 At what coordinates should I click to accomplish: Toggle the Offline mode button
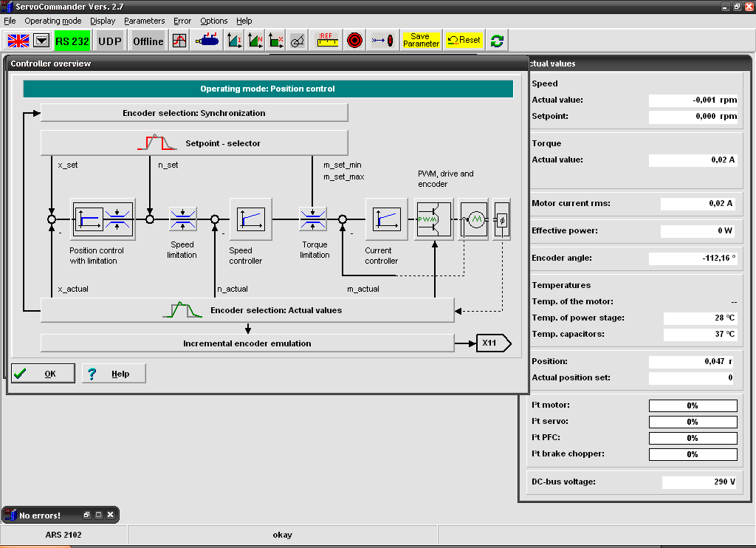pos(148,41)
